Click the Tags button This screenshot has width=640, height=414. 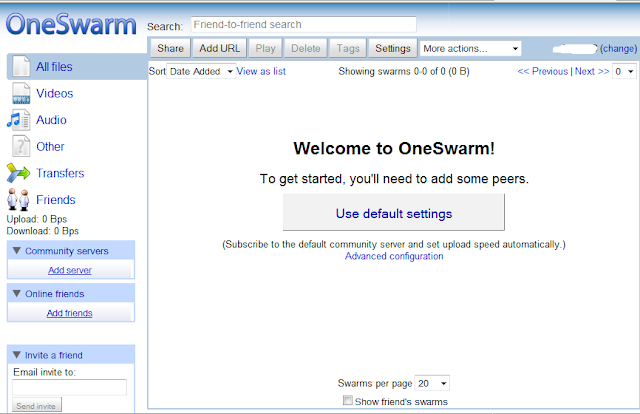click(x=348, y=49)
